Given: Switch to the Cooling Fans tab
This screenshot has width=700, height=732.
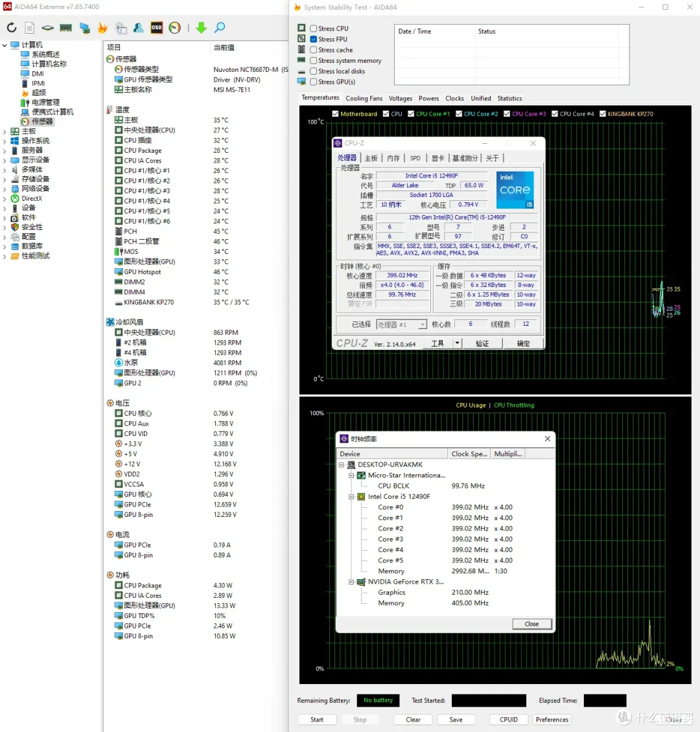Looking at the screenshot, I should pos(364,98).
